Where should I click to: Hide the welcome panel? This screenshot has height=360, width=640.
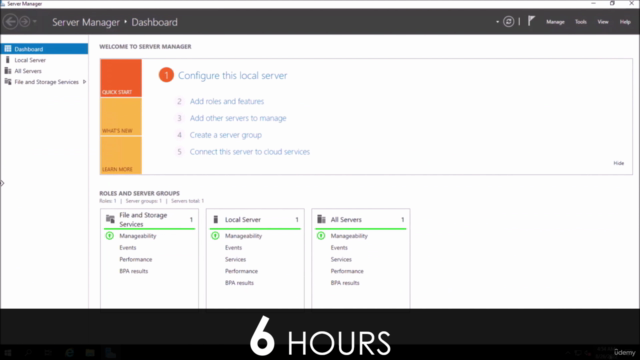[x=618, y=163]
